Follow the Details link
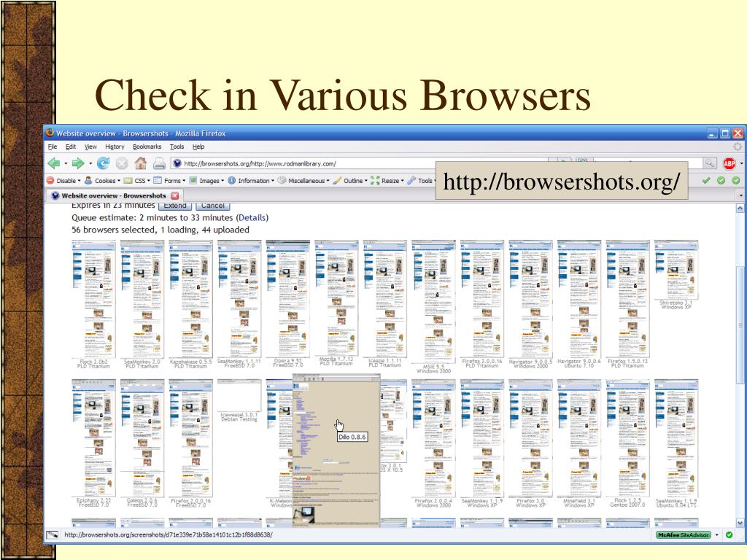Image resolution: width=747 pixels, height=560 pixels. [x=252, y=217]
